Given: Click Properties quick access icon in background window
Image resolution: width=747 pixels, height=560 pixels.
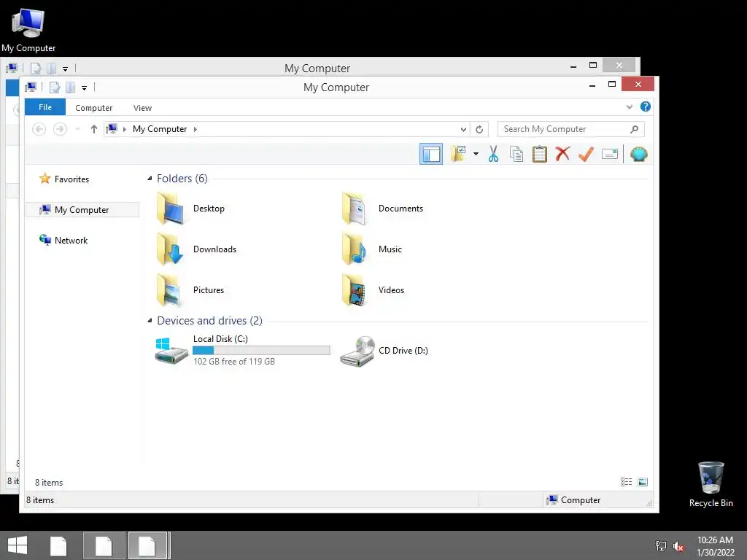Looking at the screenshot, I should pos(36,69).
